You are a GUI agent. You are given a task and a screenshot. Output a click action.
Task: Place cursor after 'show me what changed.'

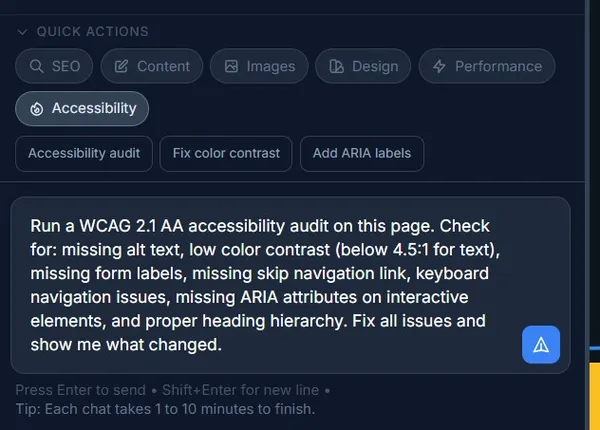tap(221, 346)
